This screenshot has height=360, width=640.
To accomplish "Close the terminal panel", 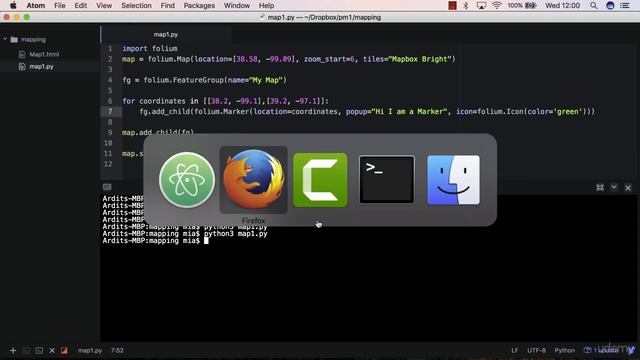I will click(628, 188).
